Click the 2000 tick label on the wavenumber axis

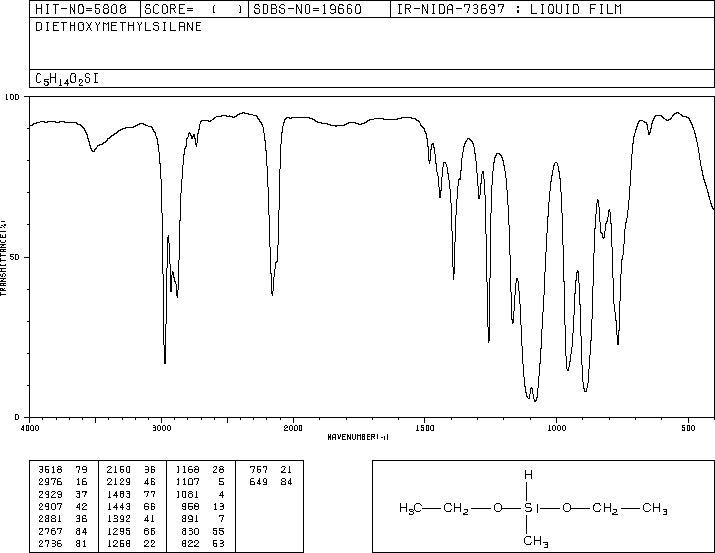tap(293, 428)
